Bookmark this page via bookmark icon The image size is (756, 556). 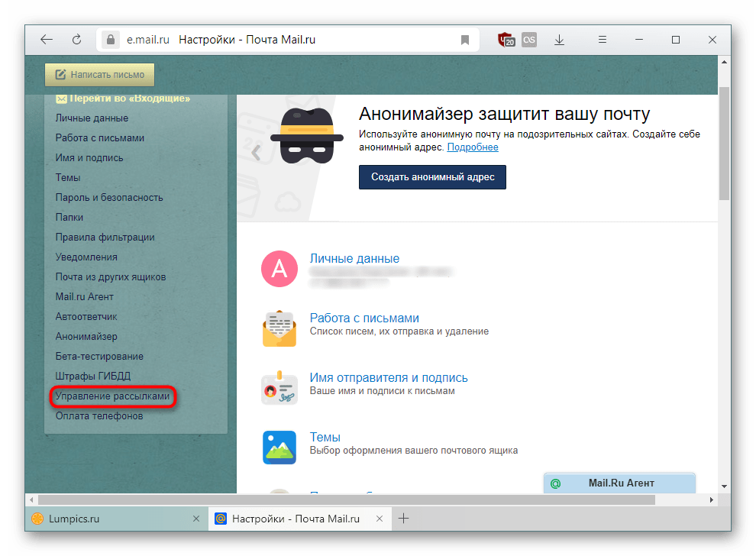465,40
